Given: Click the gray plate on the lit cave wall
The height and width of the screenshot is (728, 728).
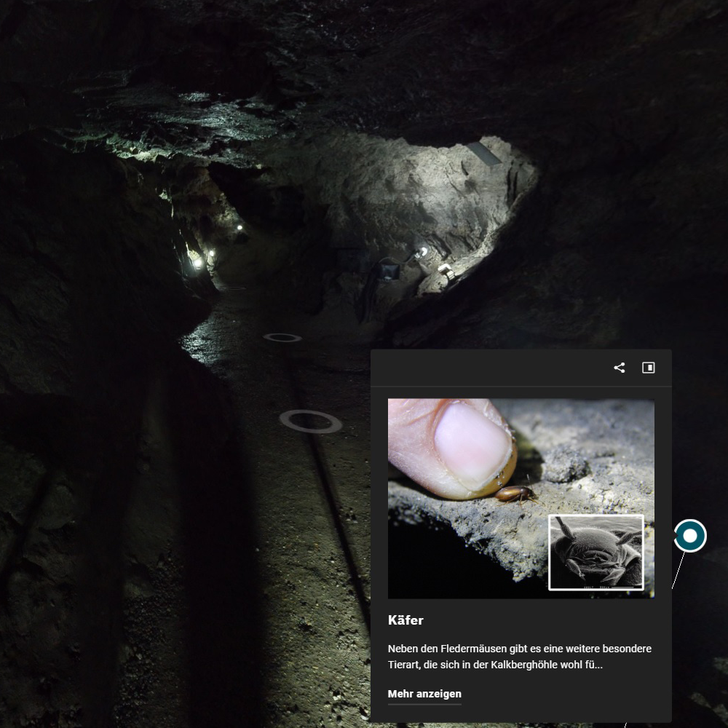Looking at the screenshot, I should [x=484, y=153].
